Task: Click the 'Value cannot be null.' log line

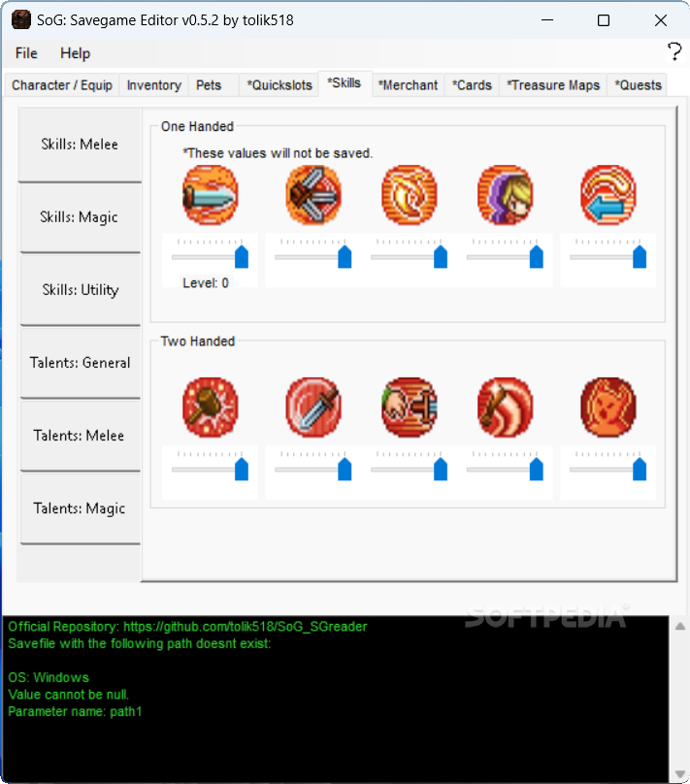Action: click(x=69, y=695)
